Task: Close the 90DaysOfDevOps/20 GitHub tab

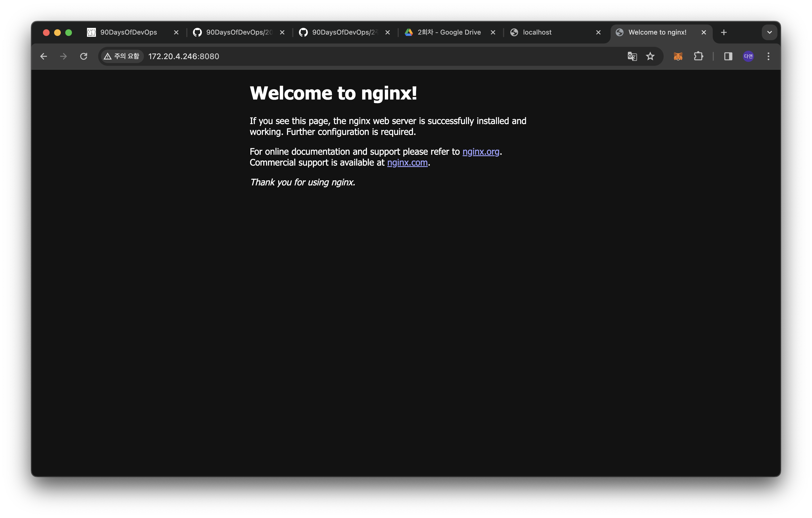Action: (x=282, y=32)
